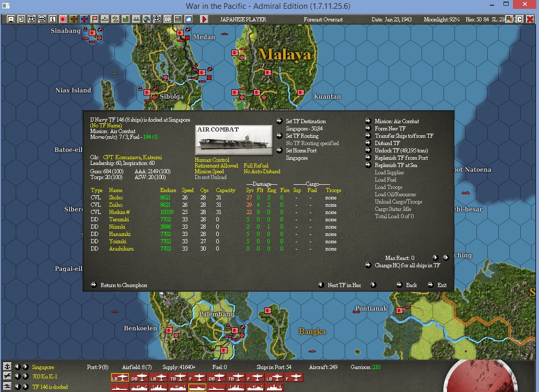539x392 pixels.
Task: Toggle the No Auto-Disband setting
Action: 262,171
